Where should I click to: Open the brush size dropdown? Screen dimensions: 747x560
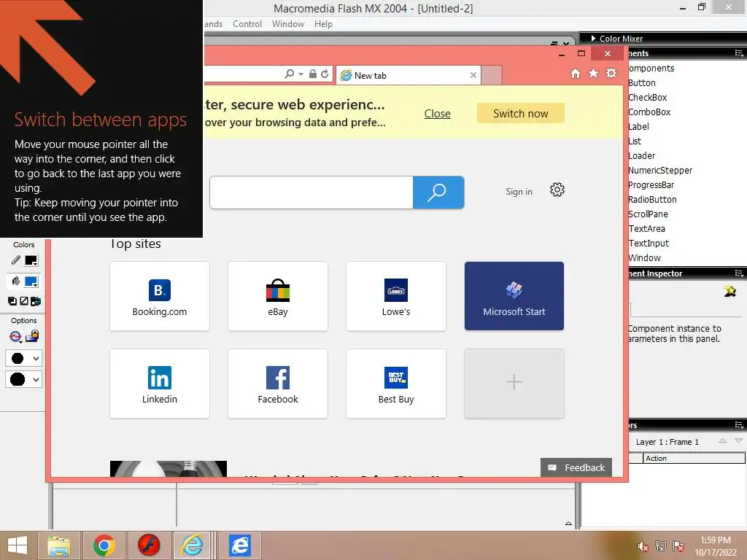[23, 359]
